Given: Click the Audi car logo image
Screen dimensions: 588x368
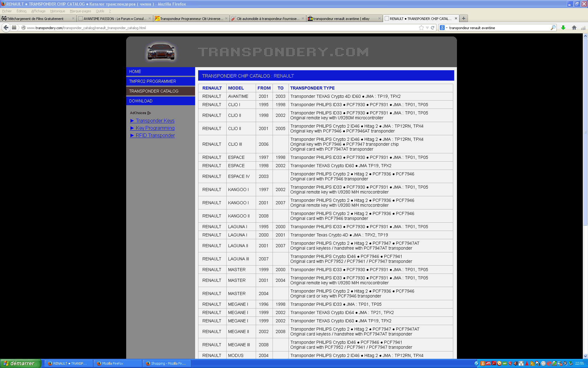Looking at the screenshot, I should pos(161,52).
